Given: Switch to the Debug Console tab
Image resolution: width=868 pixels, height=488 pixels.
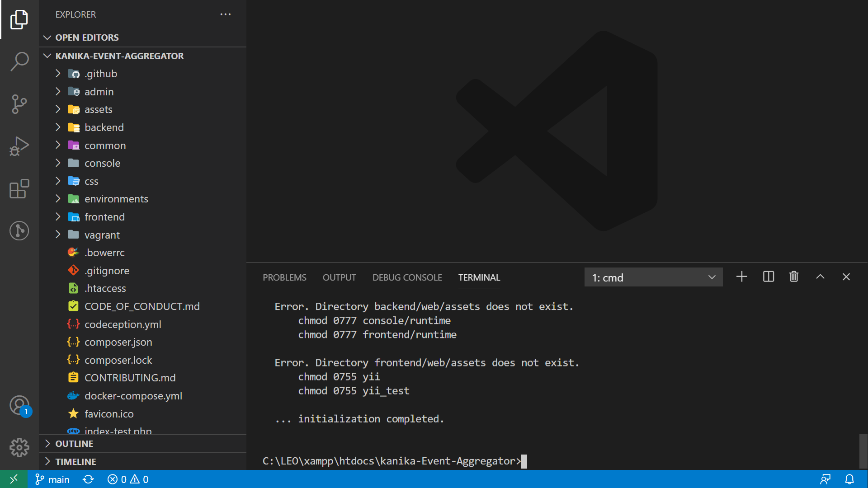Looking at the screenshot, I should 407,277.
